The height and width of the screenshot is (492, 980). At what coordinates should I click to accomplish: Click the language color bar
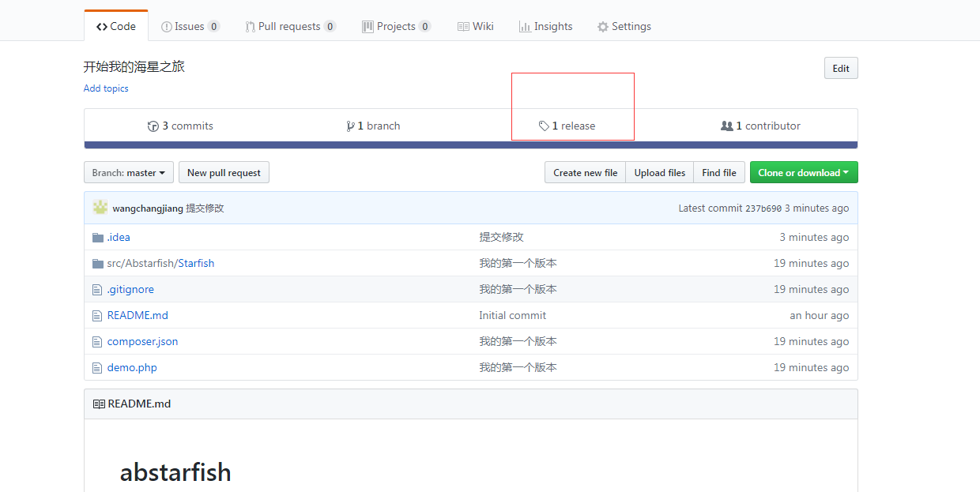[471, 145]
